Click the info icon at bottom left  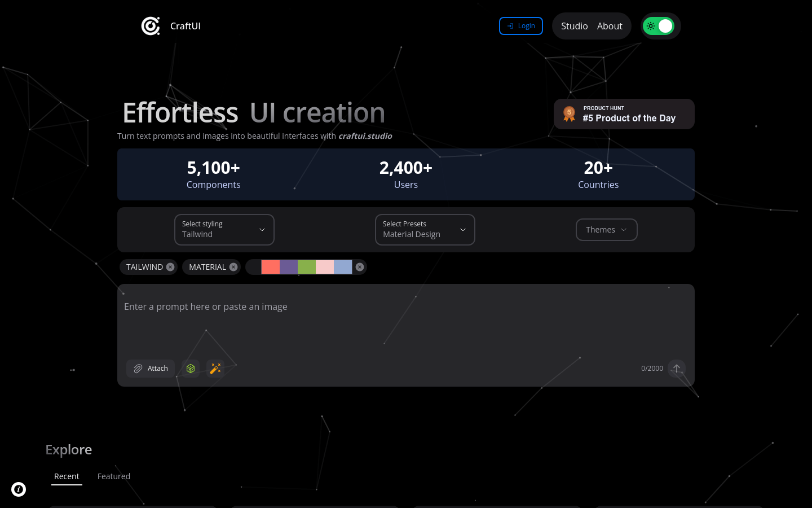(19, 489)
